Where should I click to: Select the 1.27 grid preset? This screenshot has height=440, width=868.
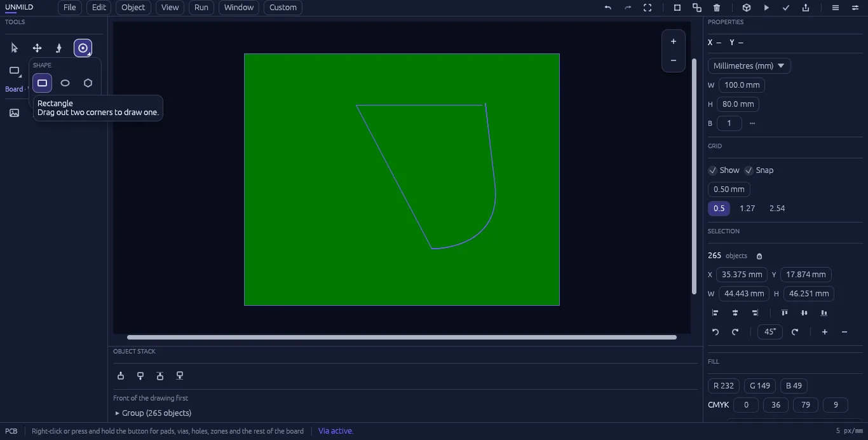click(x=747, y=209)
